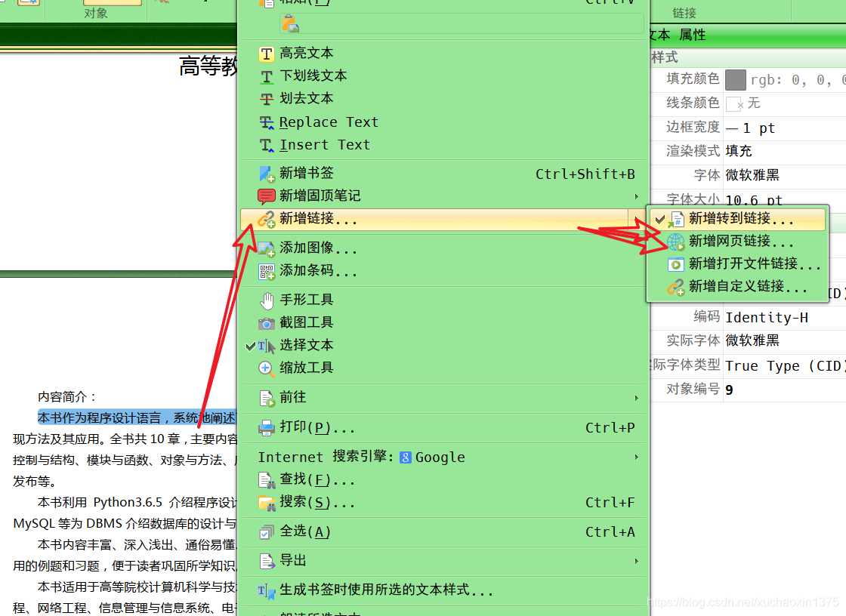Select the hand tool (手形工具) icon

click(x=267, y=300)
